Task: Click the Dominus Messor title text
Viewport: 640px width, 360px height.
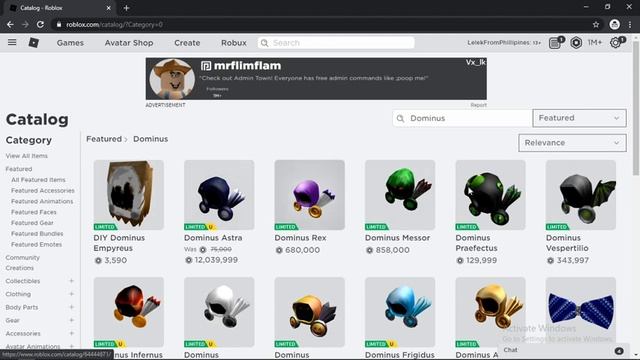Action: (398, 238)
